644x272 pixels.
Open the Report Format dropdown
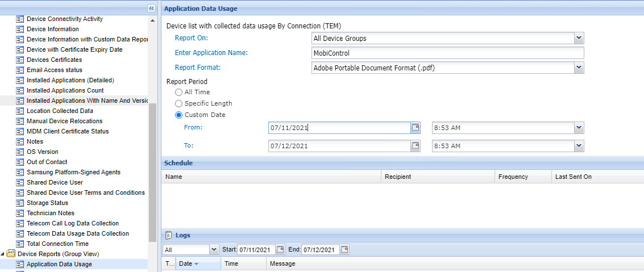579,68
